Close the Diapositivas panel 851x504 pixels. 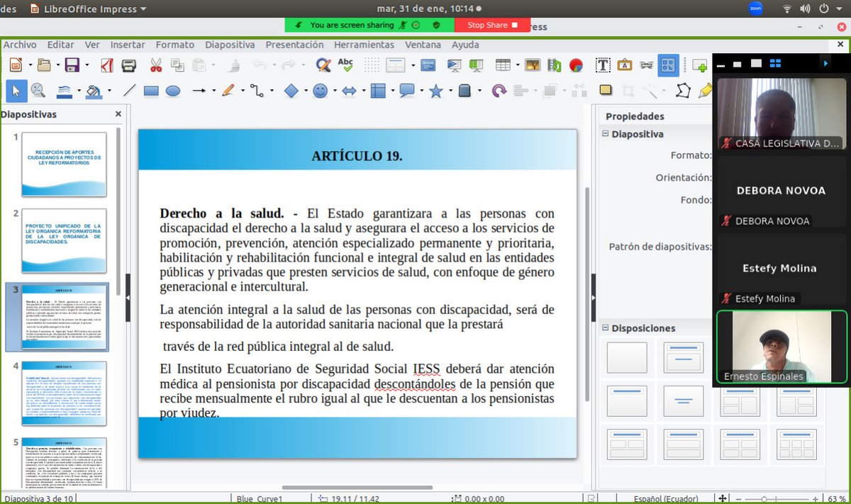(x=118, y=114)
